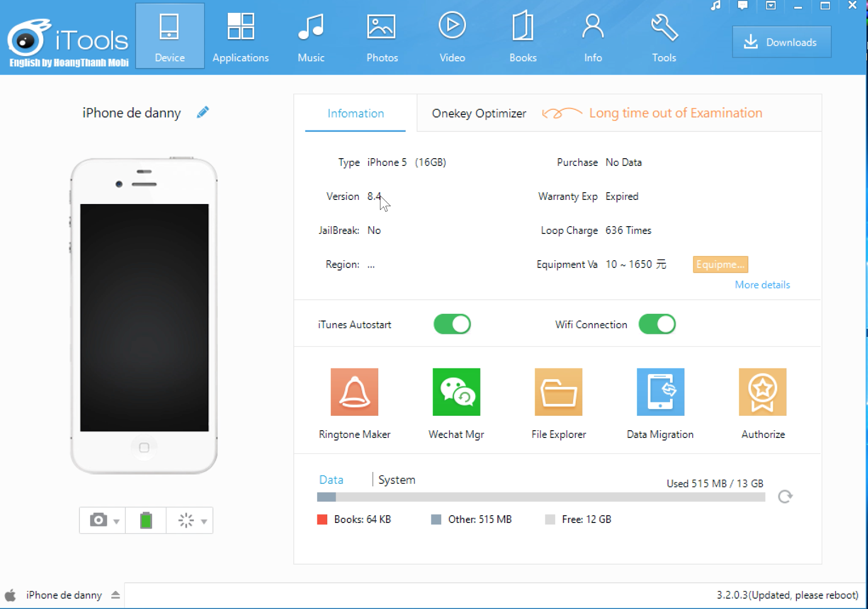The width and height of the screenshot is (868, 609).
Task: Click the iTools logo
Action: point(68,42)
